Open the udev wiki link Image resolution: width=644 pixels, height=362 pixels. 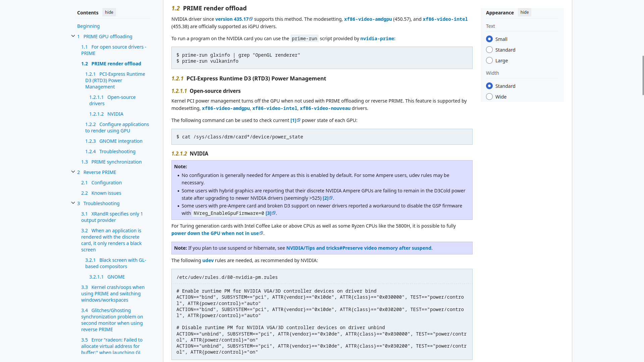(x=208, y=260)
